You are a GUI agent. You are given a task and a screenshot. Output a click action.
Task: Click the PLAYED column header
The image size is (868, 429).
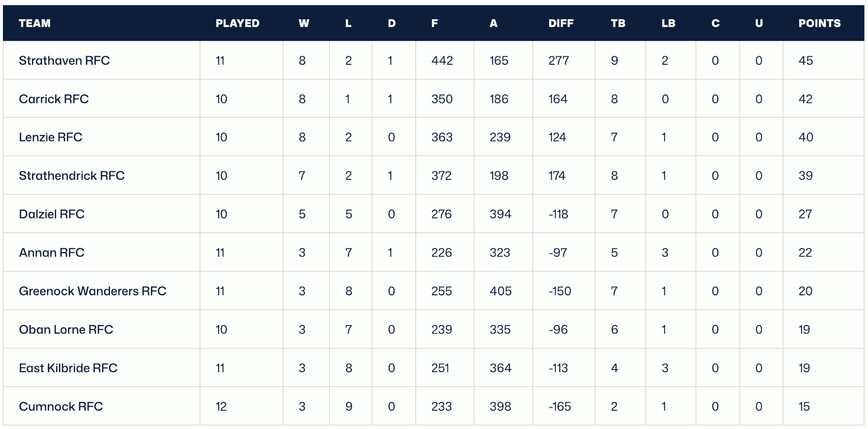237,23
